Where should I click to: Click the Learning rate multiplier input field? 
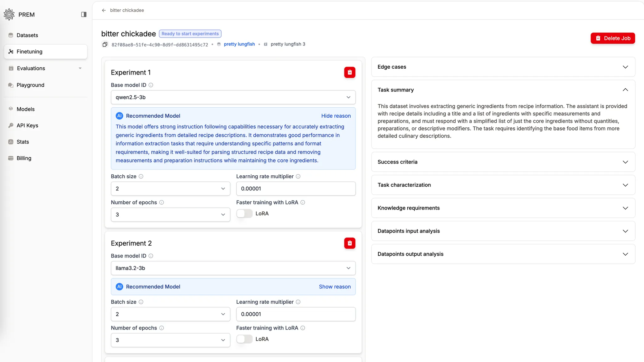(x=295, y=189)
